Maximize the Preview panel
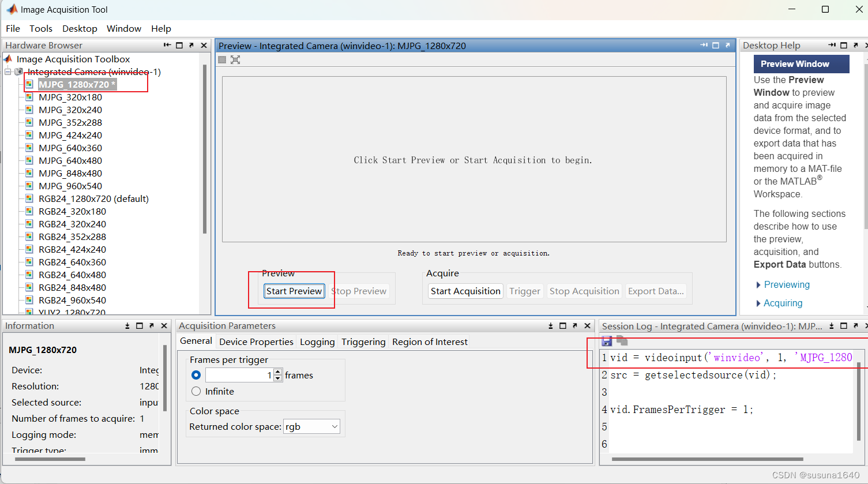This screenshot has height=484, width=868. click(x=716, y=45)
